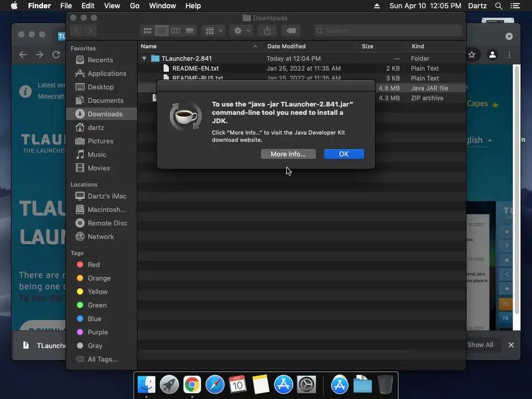Click Show All in Chrome downloads bar
The width and height of the screenshot is (532, 399).
pyautogui.click(x=480, y=345)
